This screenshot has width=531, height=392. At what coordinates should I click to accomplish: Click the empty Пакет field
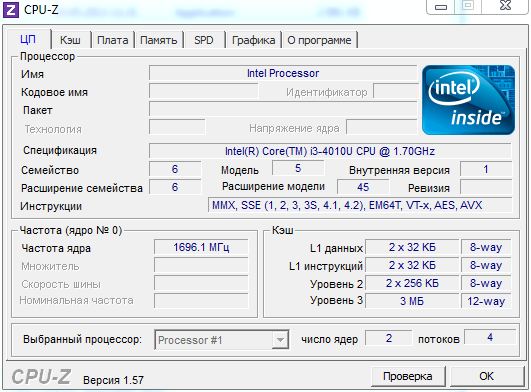(x=283, y=109)
